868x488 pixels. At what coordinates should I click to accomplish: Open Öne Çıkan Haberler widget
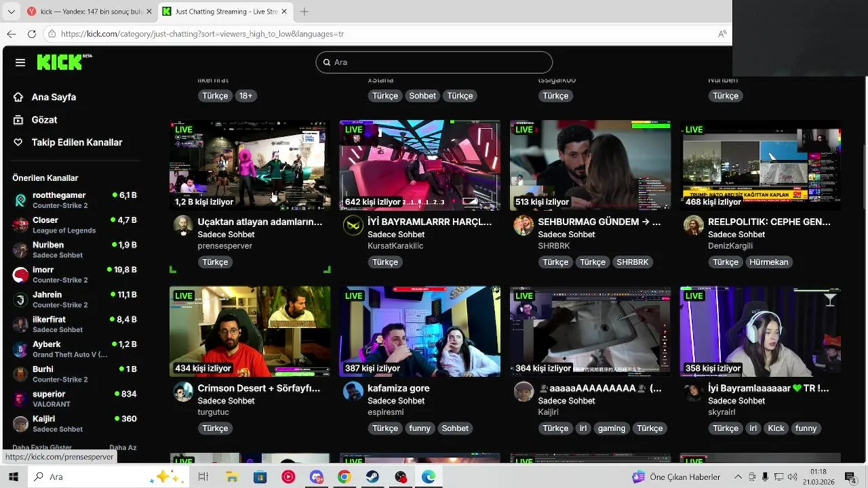(676, 477)
